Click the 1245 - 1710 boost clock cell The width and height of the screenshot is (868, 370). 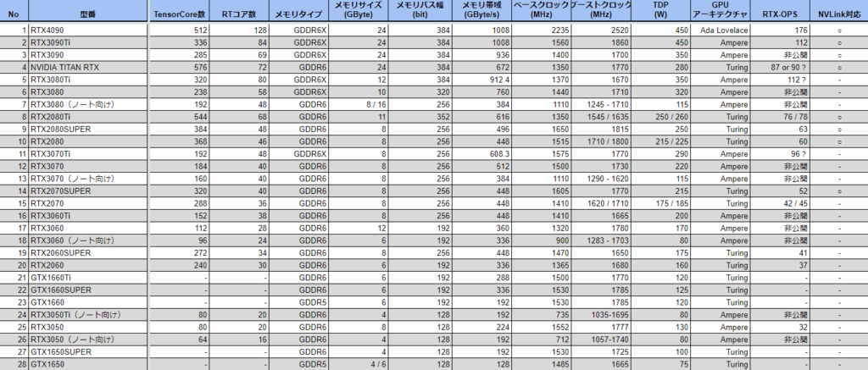[601, 104]
